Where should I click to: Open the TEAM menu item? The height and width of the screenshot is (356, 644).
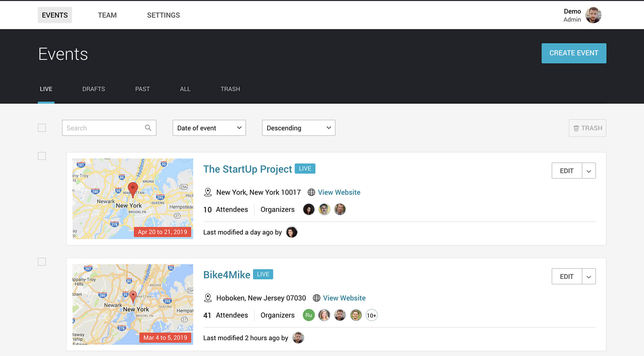click(107, 15)
